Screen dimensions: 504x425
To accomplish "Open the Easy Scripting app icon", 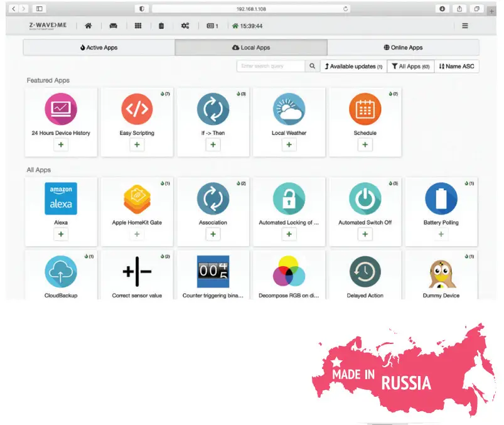I will (x=137, y=109).
